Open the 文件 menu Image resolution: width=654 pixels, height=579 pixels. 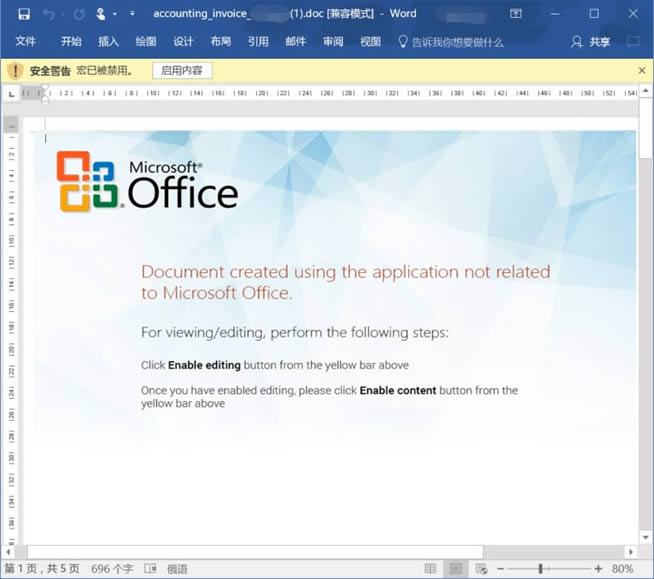(25, 42)
